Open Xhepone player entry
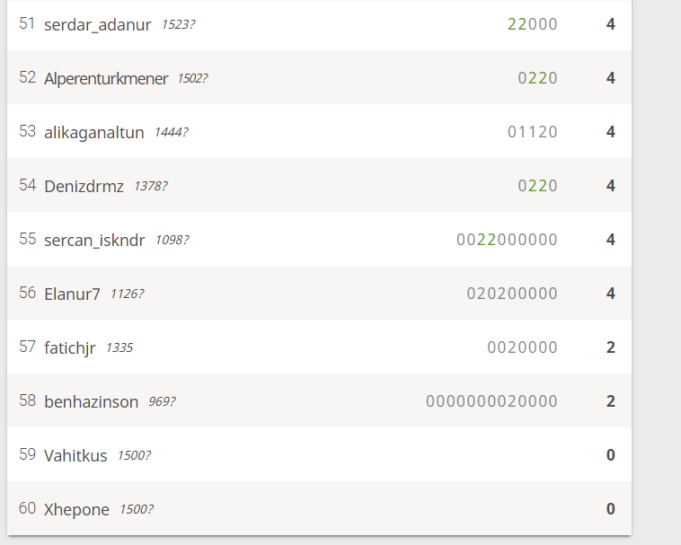The height and width of the screenshot is (545, 681). click(78, 509)
